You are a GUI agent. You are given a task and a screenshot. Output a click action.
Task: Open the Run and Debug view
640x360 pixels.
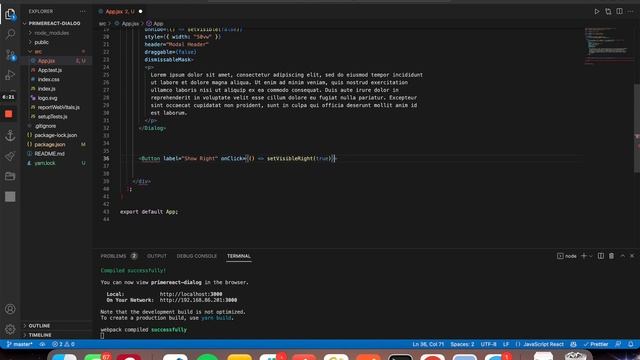coord(10,75)
